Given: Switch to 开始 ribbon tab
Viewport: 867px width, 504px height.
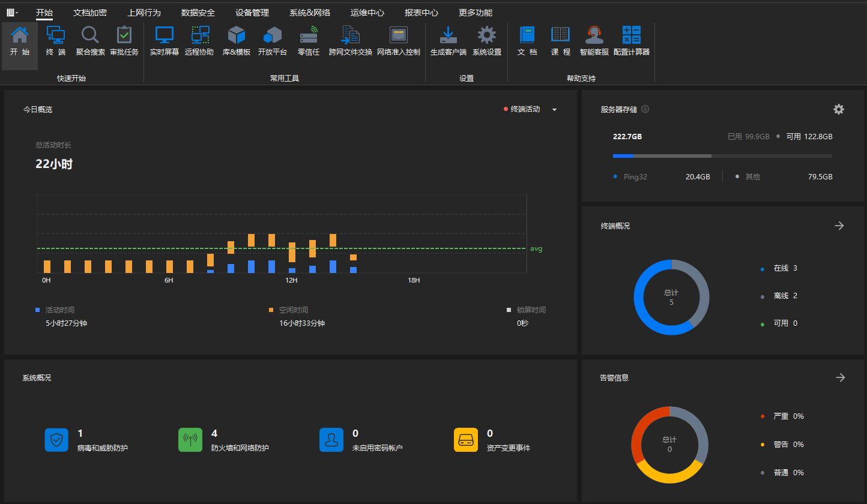Looking at the screenshot, I should (x=44, y=13).
